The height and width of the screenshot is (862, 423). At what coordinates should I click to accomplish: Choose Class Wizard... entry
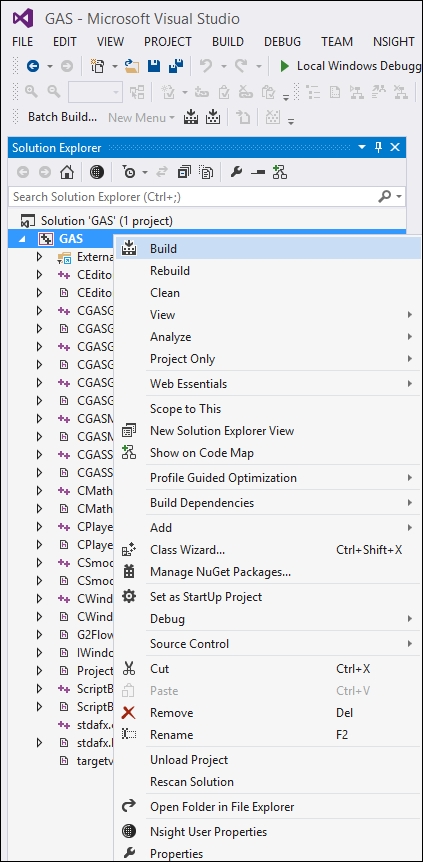267,550
